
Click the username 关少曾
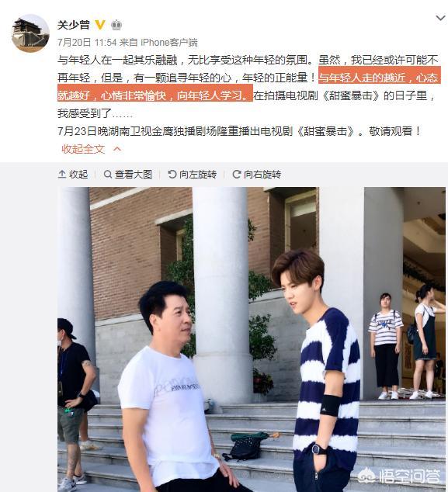(74, 25)
